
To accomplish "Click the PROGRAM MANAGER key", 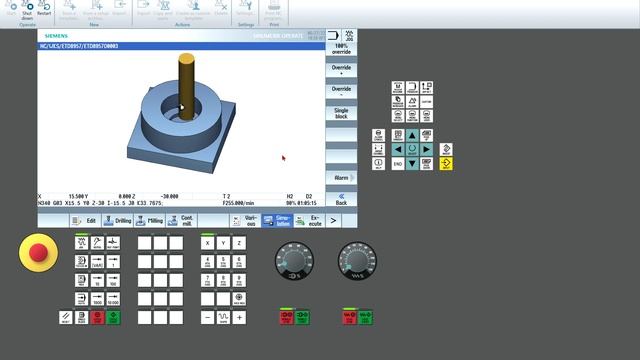I will (398, 102).
